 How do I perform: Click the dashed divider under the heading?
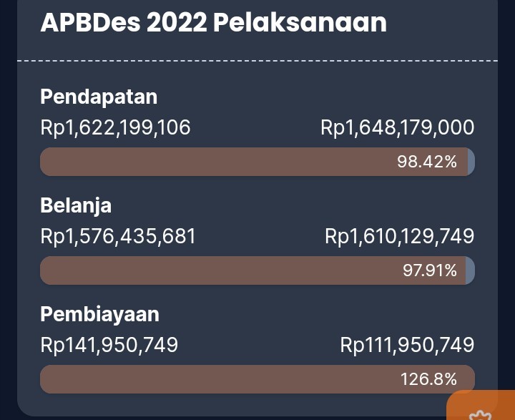(257, 61)
